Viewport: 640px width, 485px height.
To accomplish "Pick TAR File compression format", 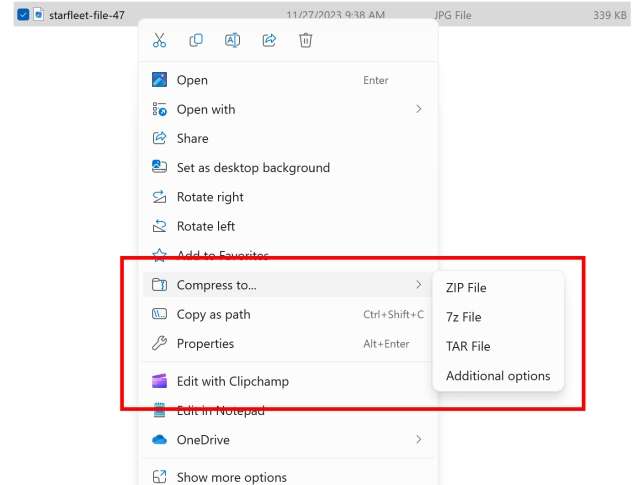I will coord(468,346).
